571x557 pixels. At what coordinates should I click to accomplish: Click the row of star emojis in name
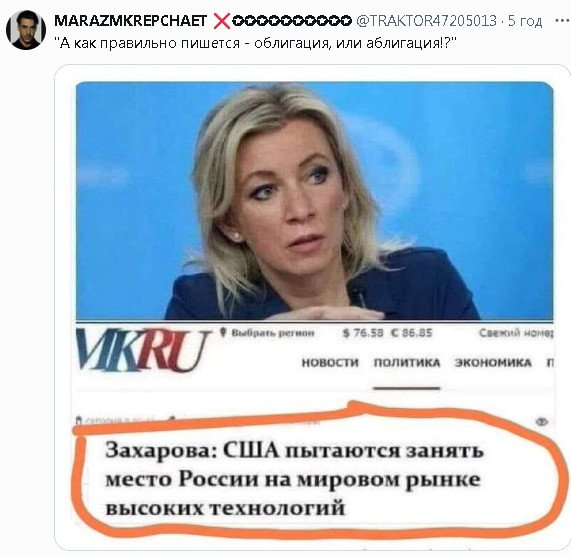[x=292, y=21]
